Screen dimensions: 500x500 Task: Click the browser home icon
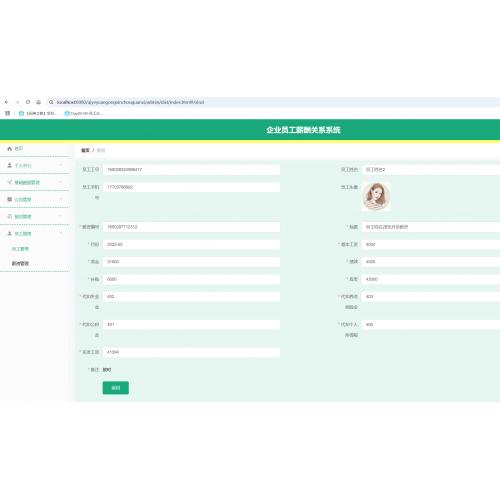[x=38, y=102]
